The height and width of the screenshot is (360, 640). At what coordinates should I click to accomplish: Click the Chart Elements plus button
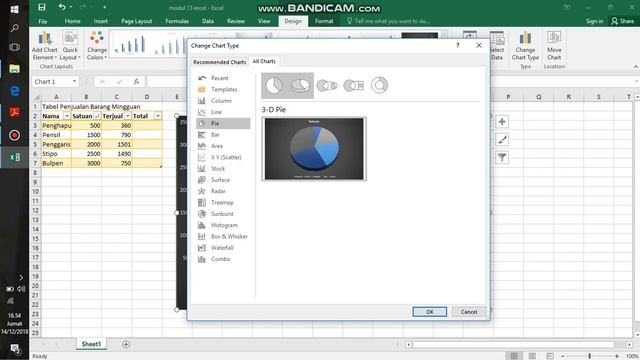502,122
